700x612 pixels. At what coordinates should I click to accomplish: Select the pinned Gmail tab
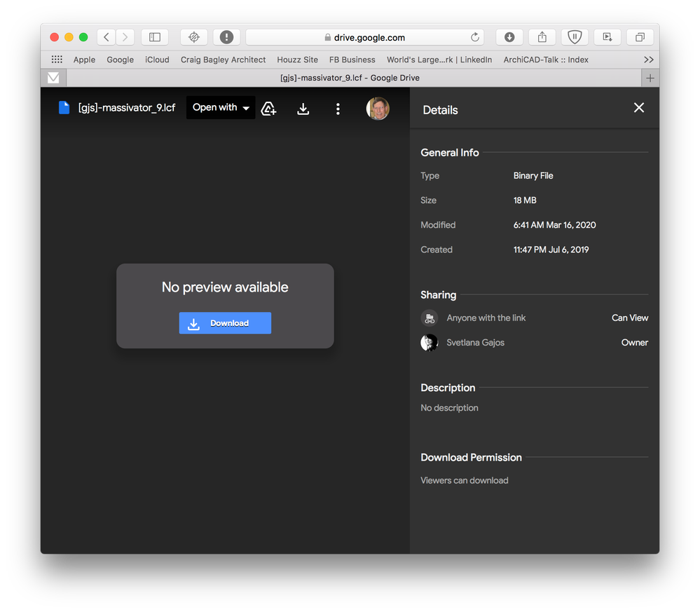[x=53, y=79]
